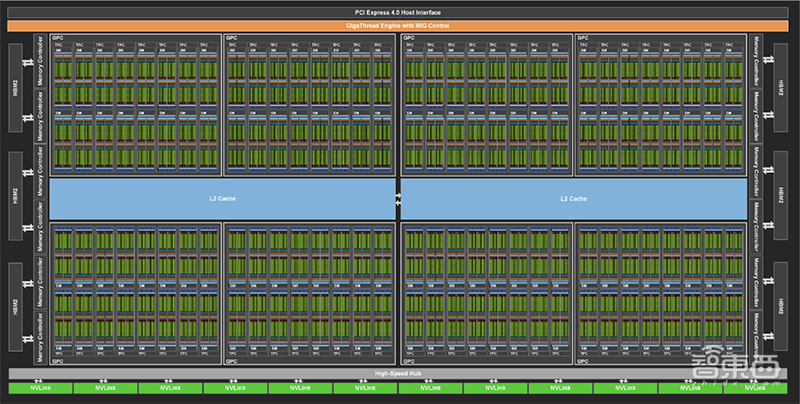Screen dimensions: 800x404
Task: Click the bottommost left Memory Controller block
Action: point(40,340)
